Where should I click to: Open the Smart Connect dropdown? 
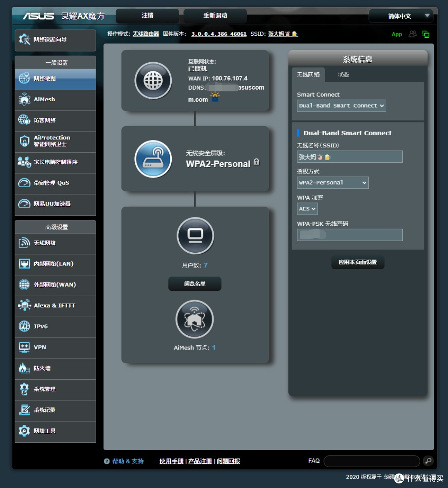(341, 105)
